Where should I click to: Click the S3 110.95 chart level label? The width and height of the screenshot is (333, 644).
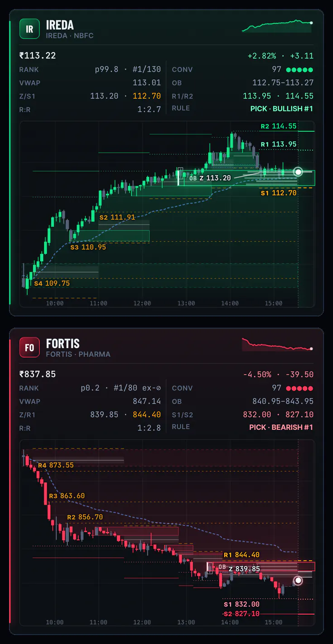88,248
